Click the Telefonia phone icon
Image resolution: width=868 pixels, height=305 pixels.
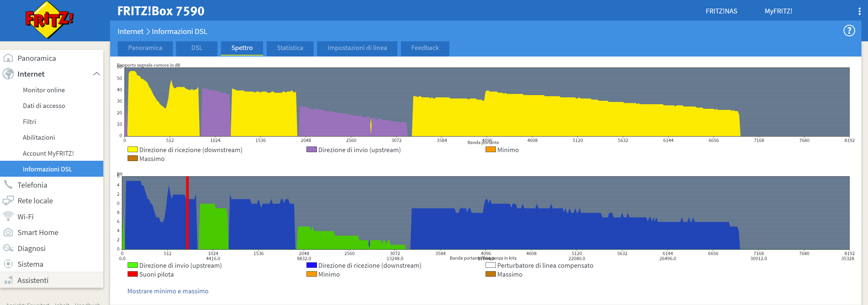pos(8,185)
